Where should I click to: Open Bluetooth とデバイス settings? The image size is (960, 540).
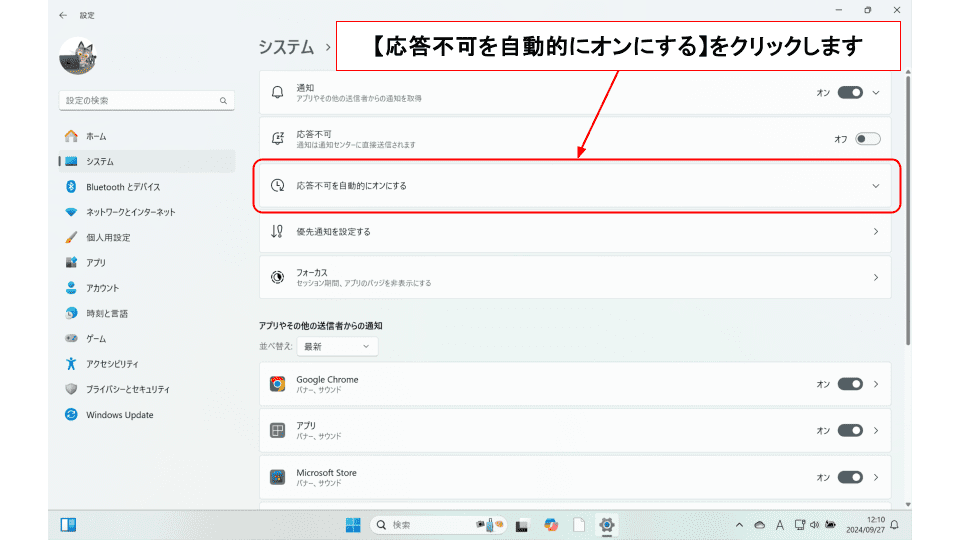click(122, 187)
